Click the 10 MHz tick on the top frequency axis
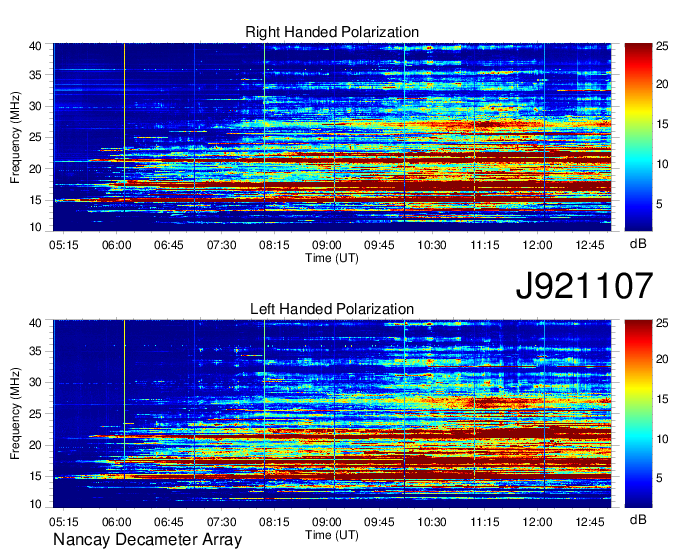 coord(35,227)
